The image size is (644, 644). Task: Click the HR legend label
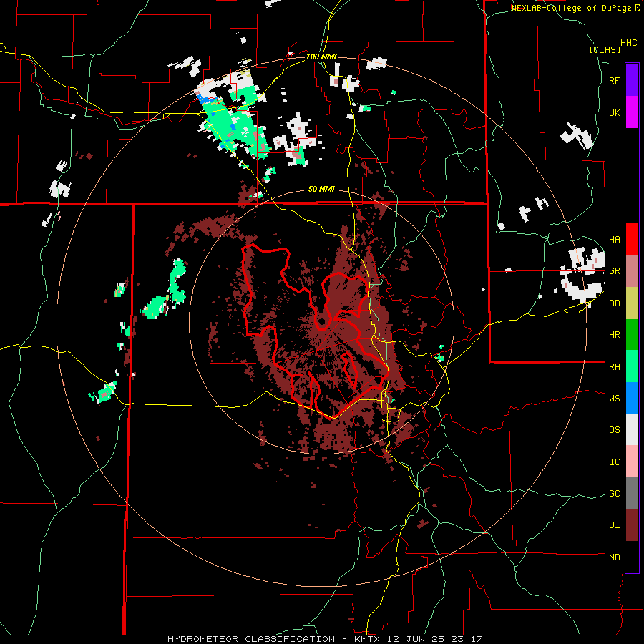click(614, 335)
